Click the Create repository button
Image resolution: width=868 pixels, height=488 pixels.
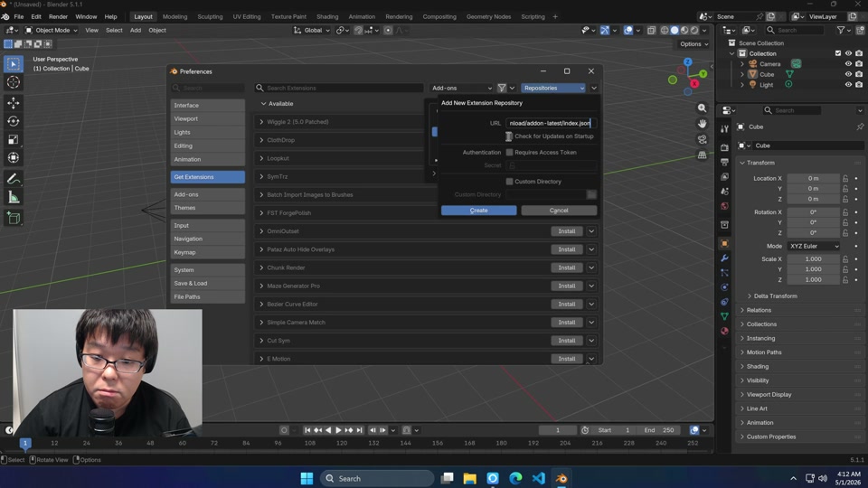pyautogui.click(x=479, y=211)
